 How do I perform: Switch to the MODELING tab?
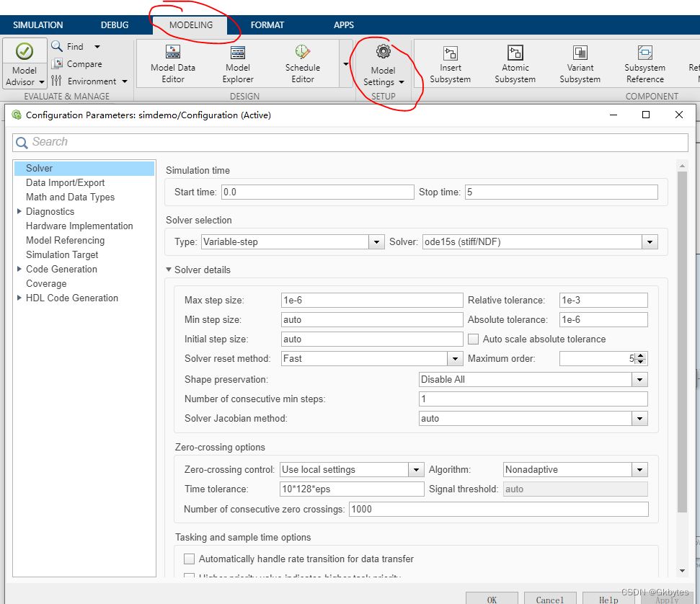[x=190, y=25]
